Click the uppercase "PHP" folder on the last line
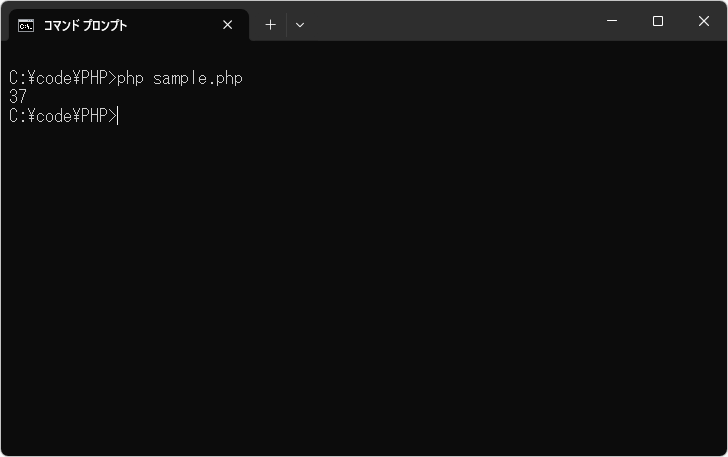Screen dimensions: 728x457 93,116
